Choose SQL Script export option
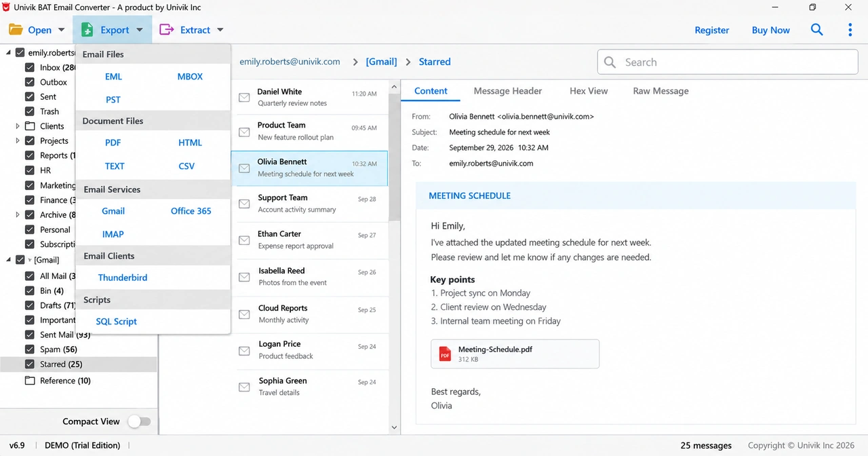868x456 pixels. click(x=116, y=322)
